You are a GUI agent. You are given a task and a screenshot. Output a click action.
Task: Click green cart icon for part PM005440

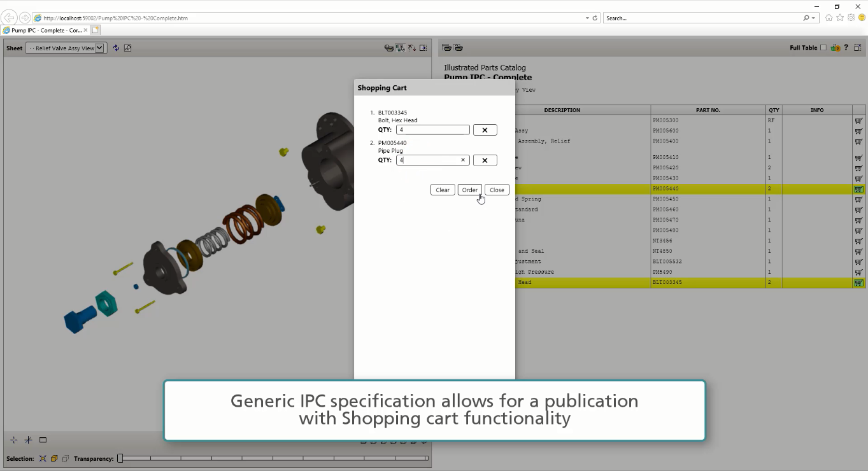pyautogui.click(x=858, y=189)
